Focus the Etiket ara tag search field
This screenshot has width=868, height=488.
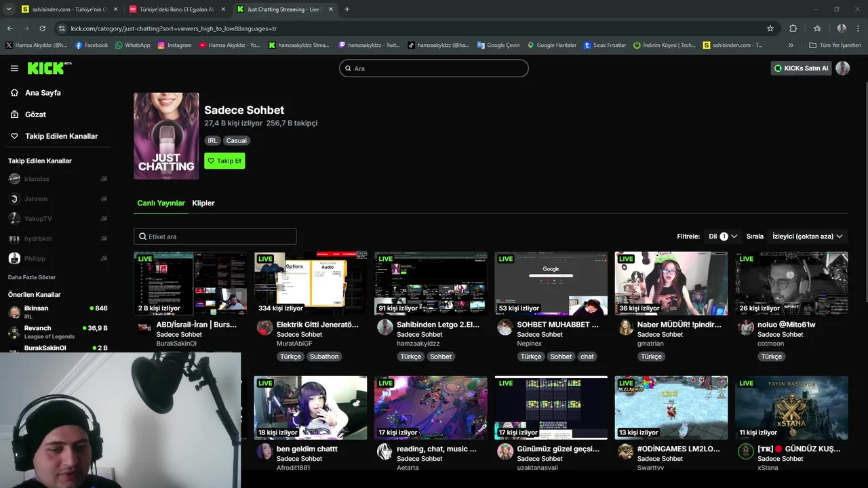click(215, 237)
